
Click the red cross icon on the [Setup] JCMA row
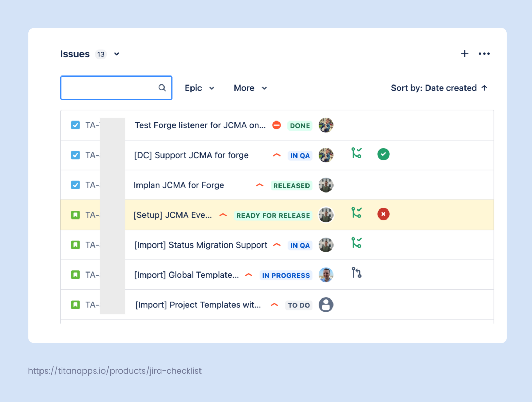(383, 214)
